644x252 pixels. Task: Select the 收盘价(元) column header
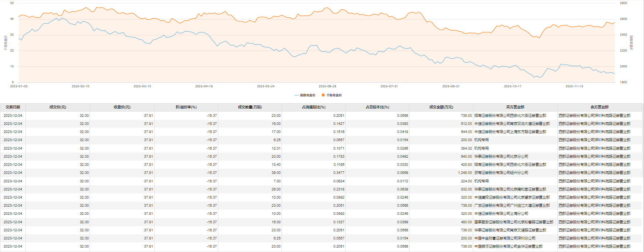coord(122,107)
